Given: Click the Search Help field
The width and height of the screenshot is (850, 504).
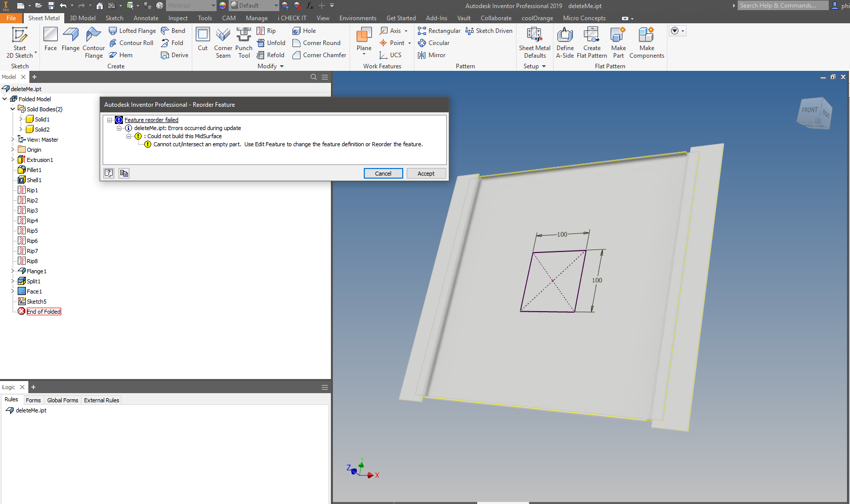Looking at the screenshot, I should 782,5.
